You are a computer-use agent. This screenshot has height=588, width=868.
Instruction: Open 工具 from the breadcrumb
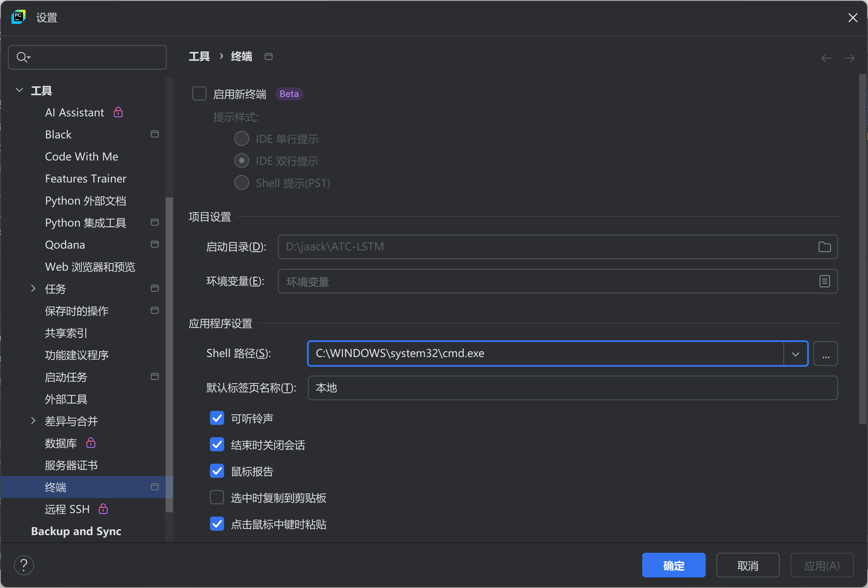[199, 56]
